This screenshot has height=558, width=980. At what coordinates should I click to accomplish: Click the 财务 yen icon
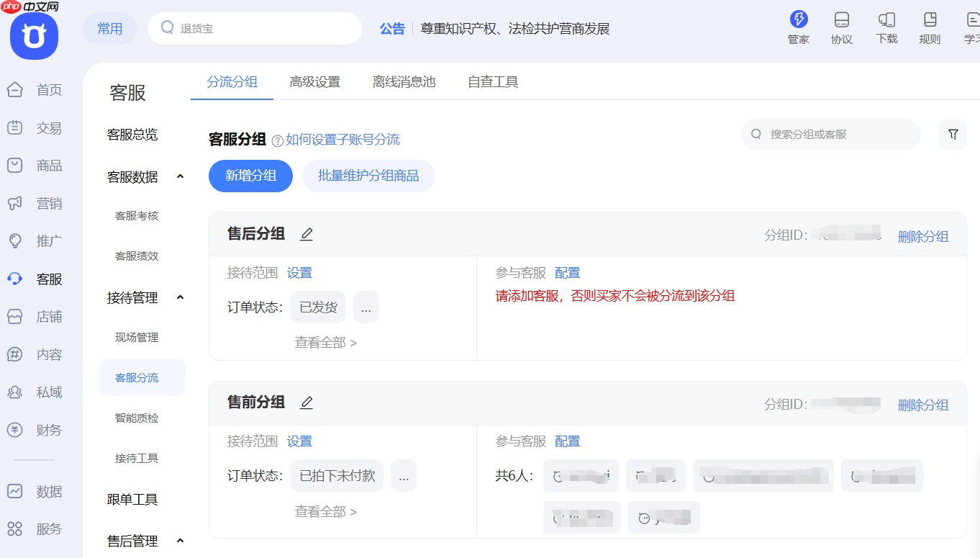pyautogui.click(x=15, y=431)
